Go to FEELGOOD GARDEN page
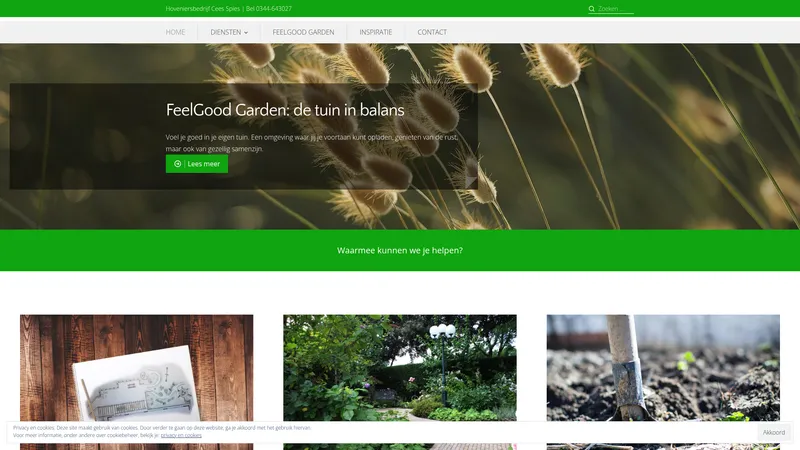 [303, 32]
